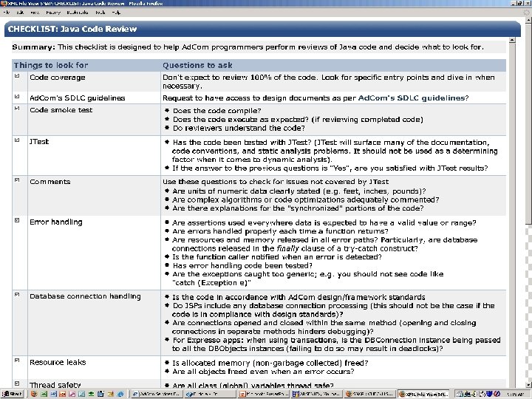Launch Excel from the quick launch bar
Screen dimensions: 532x399
click(44, 394)
